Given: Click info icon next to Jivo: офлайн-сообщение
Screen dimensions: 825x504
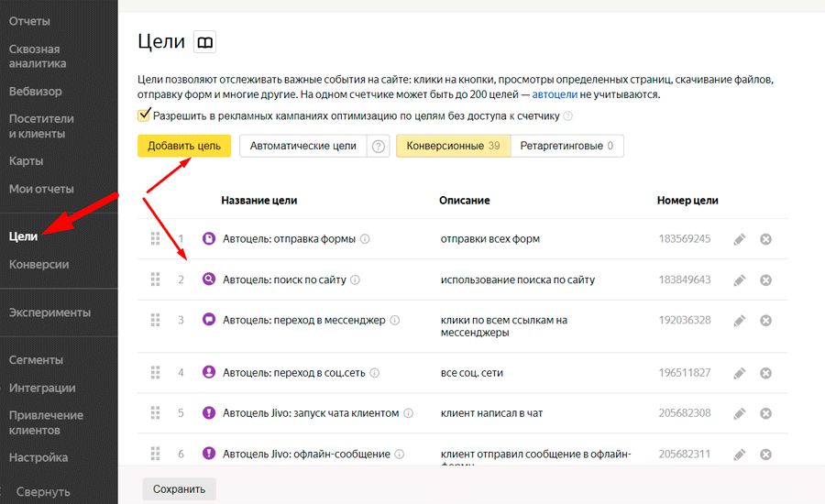Looking at the screenshot, I should coord(400,454).
